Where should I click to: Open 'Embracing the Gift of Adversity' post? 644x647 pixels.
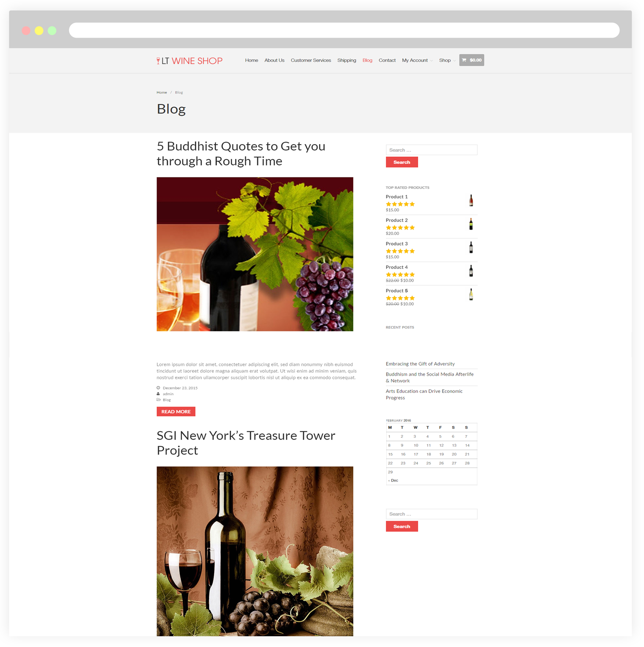[420, 364]
